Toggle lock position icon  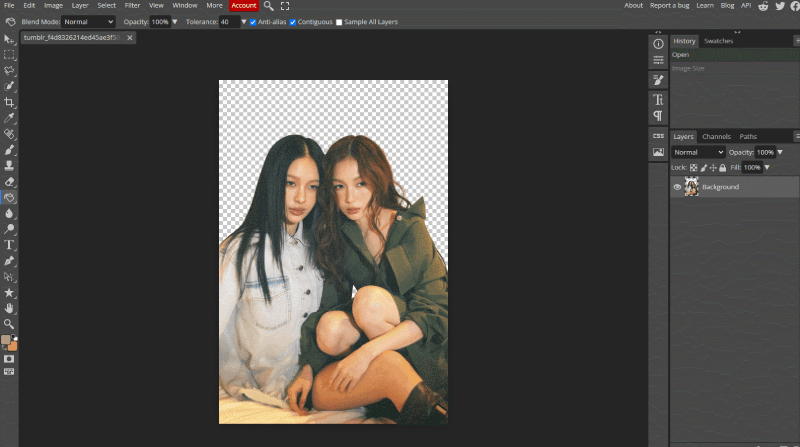tap(713, 167)
